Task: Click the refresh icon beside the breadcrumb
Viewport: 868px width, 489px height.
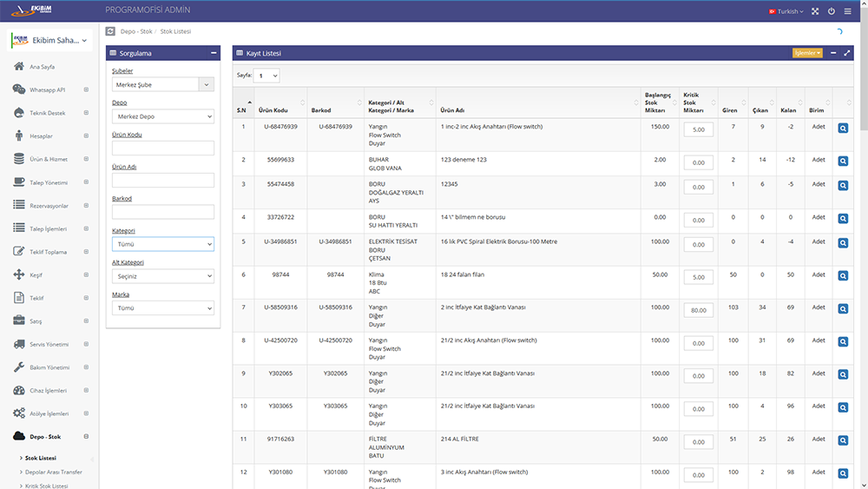Action: pyautogui.click(x=110, y=31)
